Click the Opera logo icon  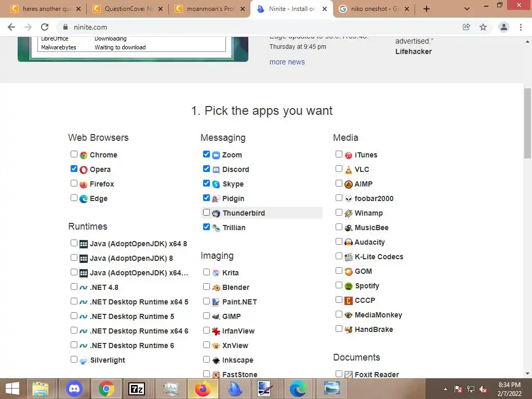(x=84, y=170)
